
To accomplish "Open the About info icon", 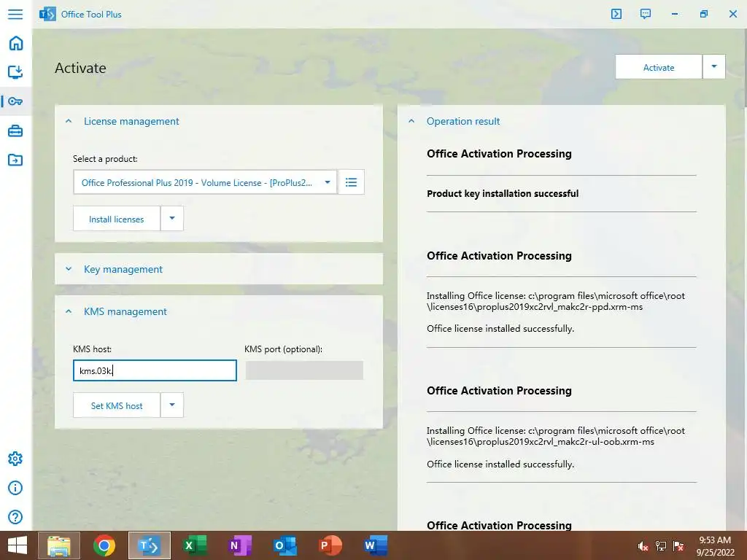I will (15, 488).
